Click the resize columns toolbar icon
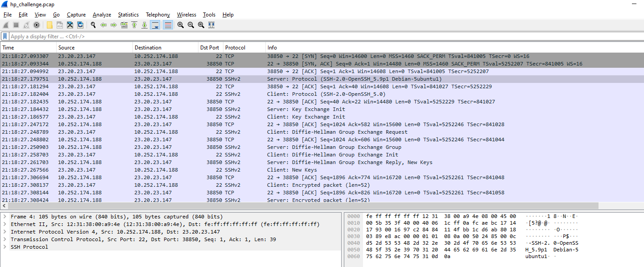 click(211, 25)
